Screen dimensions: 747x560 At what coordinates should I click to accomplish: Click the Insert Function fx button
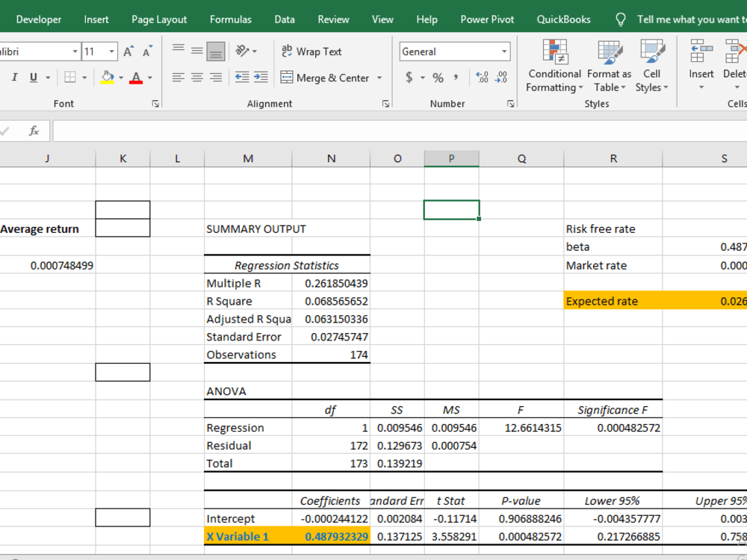click(x=34, y=131)
